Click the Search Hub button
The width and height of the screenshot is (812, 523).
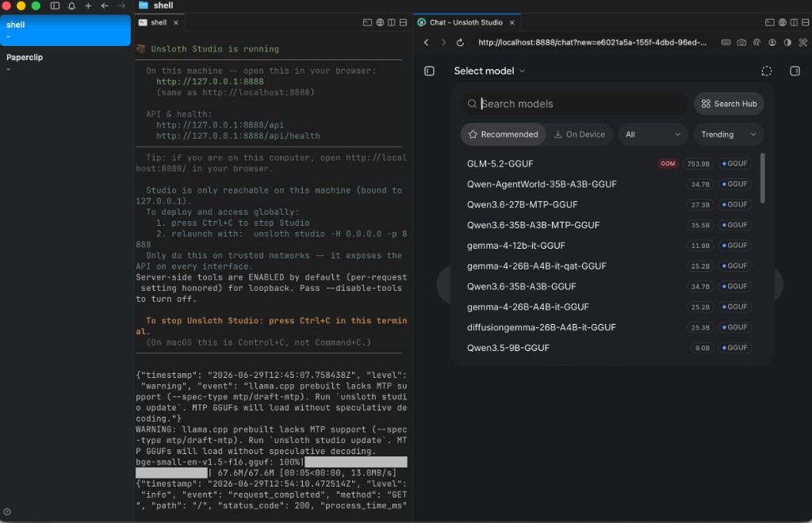[x=729, y=104]
